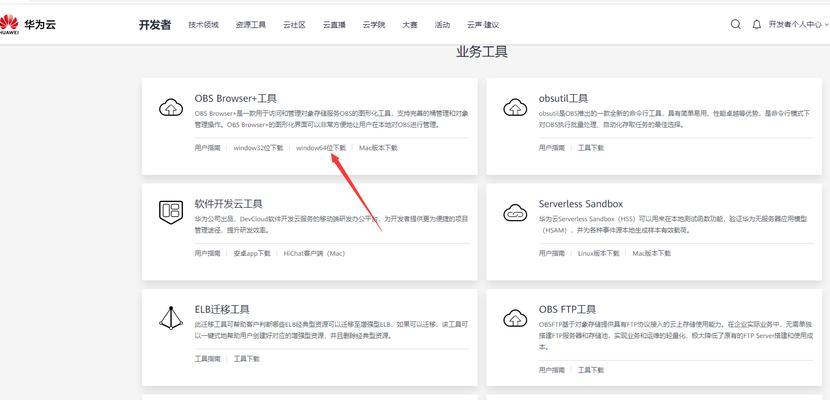Click the OBS Browser+工具 title
The height and width of the screenshot is (400, 830).
click(x=236, y=98)
